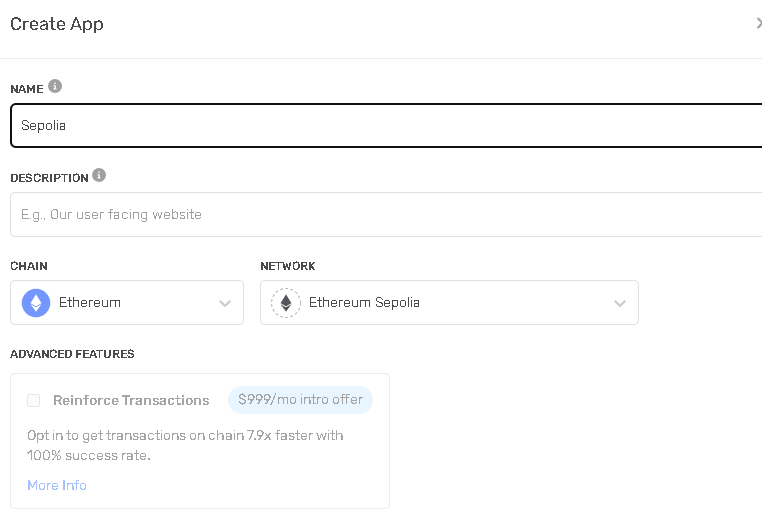This screenshot has width=762, height=525.
Task: Click the $999/mo intro offer badge
Action: (x=300, y=400)
